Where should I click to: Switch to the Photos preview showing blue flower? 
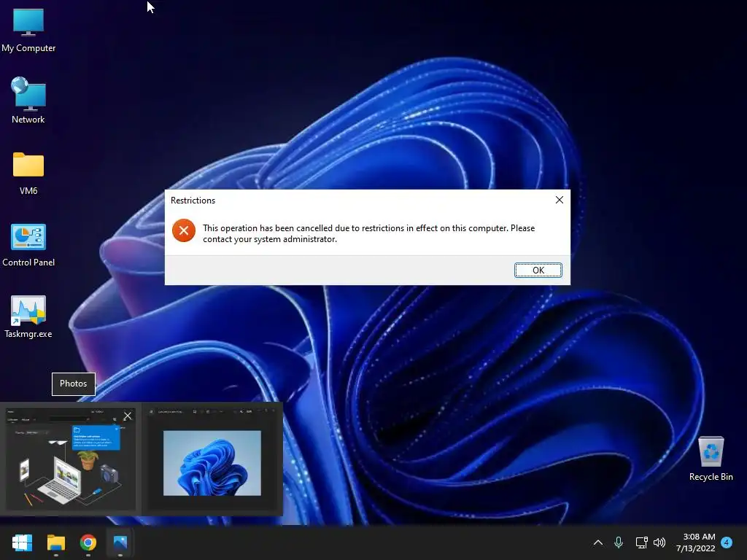point(212,459)
